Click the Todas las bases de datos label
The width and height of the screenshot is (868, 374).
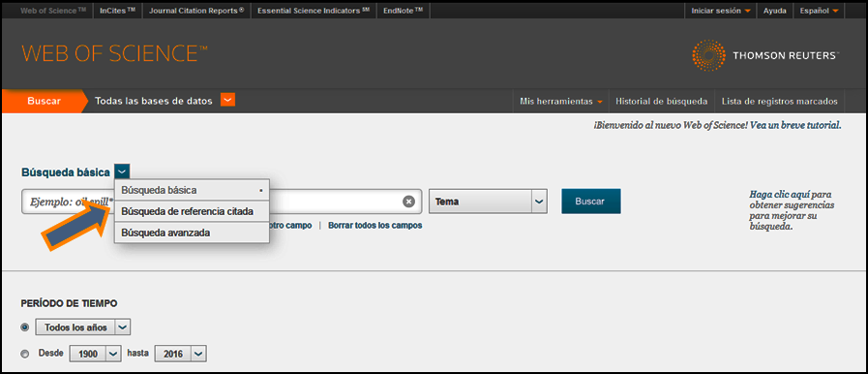[x=153, y=102]
